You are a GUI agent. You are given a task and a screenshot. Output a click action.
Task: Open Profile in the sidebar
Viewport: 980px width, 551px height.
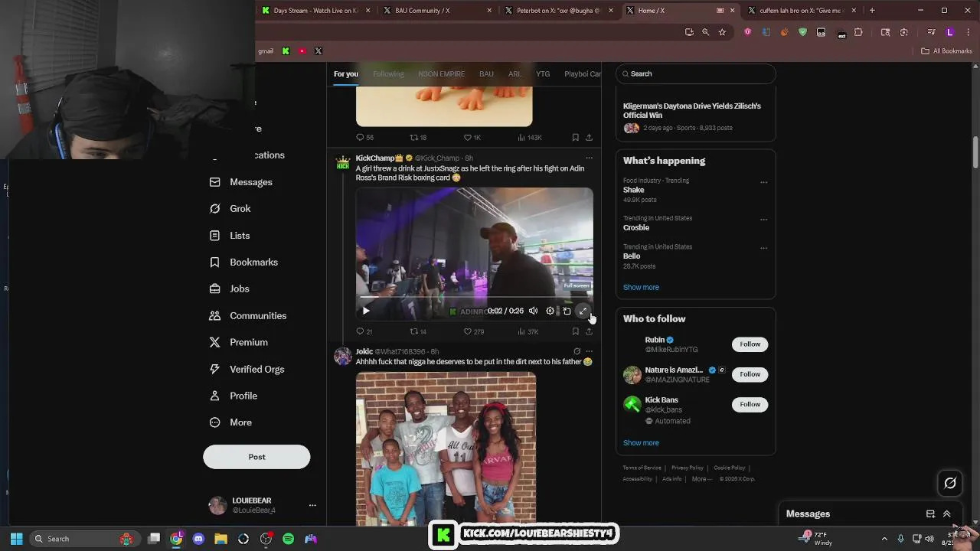click(x=233, y=396)
